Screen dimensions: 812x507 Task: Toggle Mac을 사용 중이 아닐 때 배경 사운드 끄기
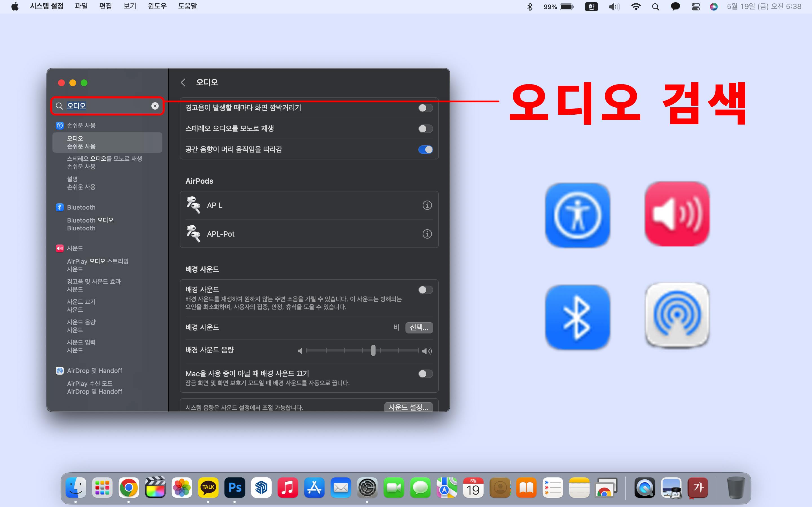pos(425,373)
